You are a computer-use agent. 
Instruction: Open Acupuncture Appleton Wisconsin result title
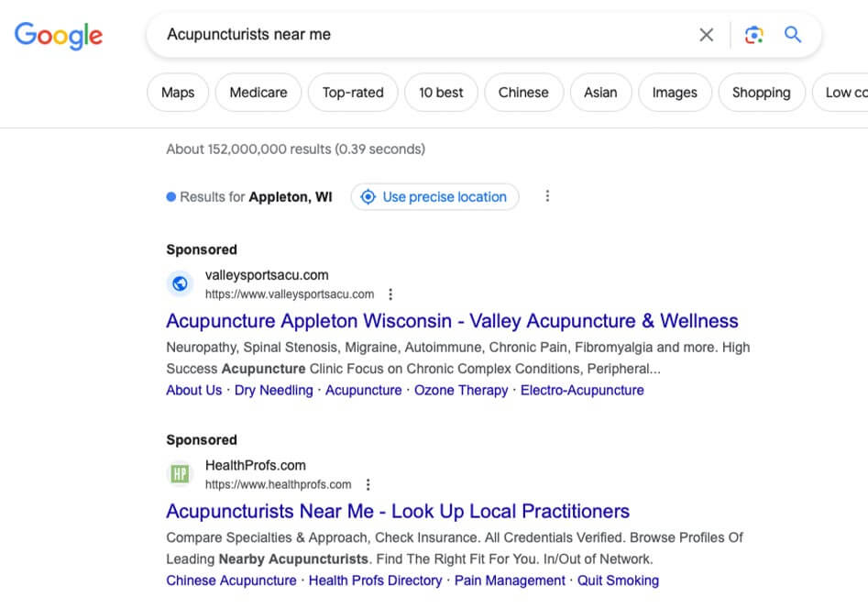[452, 321]
